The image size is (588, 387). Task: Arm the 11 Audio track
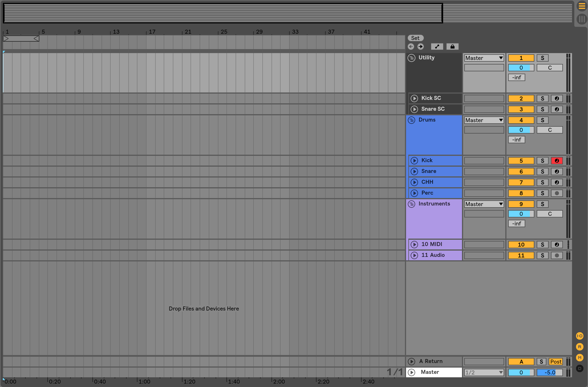click(557, 255)
